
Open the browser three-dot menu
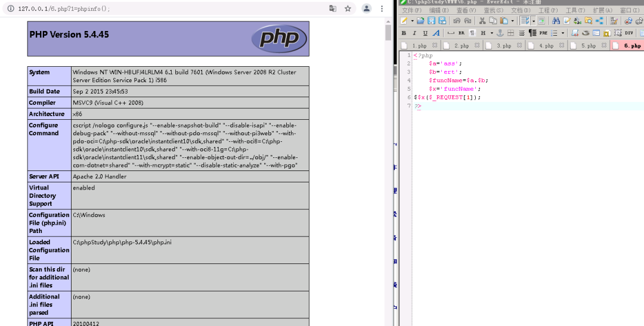coord(382,8)
